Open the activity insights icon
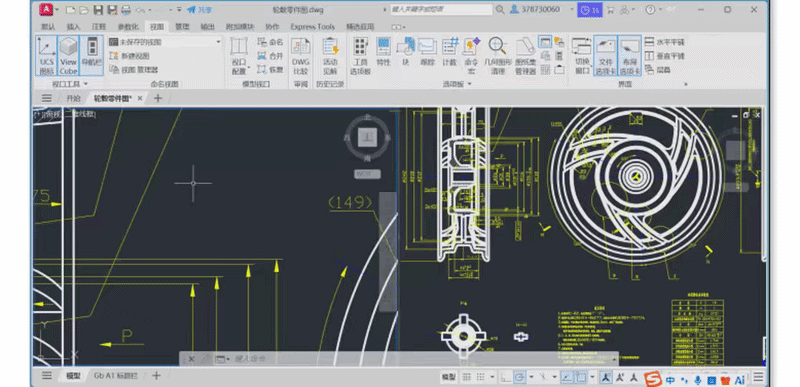This screenshot has width=800, height=387. click(330, 56)
